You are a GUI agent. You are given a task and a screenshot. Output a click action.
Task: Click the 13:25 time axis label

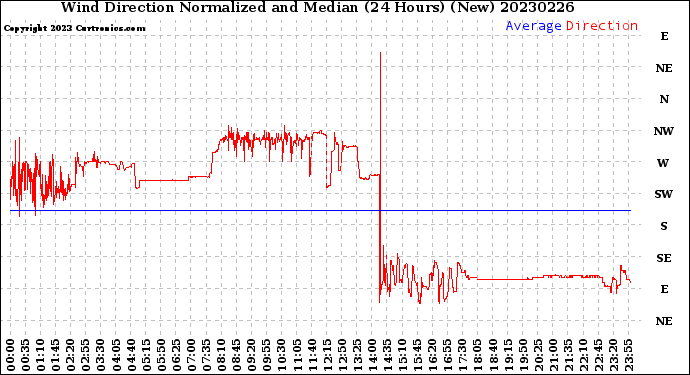click(x=357, y=355)
